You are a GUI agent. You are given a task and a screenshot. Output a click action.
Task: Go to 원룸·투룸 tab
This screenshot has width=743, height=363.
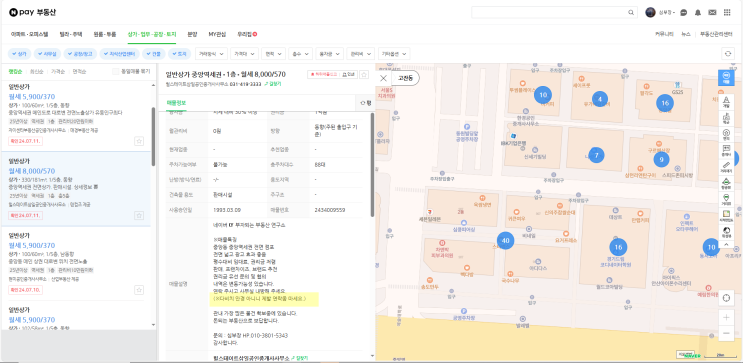coord(105,34)
